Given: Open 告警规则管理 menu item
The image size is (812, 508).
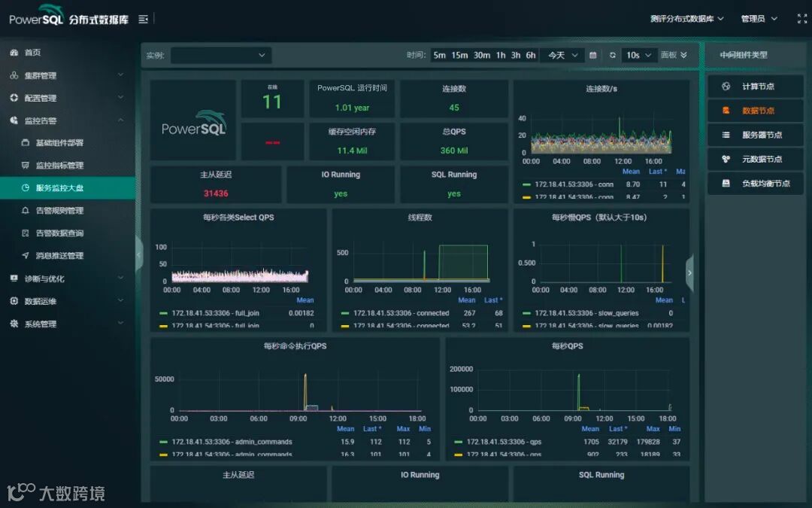Looking at the screenshot, I should tap(59, 211).
